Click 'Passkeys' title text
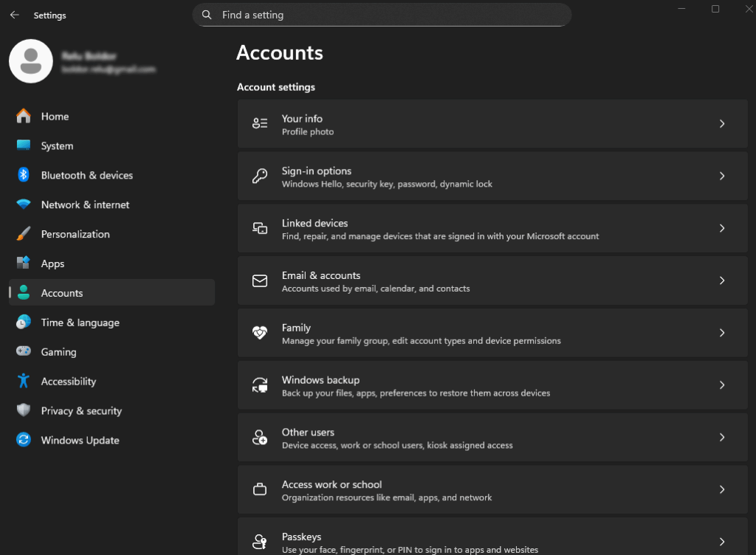 (x=301, y=537)
